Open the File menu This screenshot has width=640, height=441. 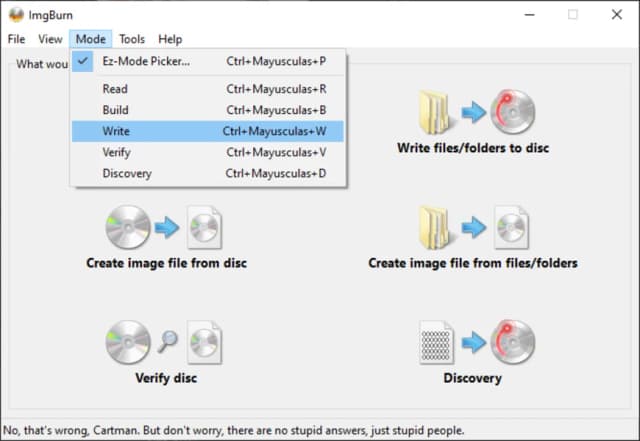16,39
